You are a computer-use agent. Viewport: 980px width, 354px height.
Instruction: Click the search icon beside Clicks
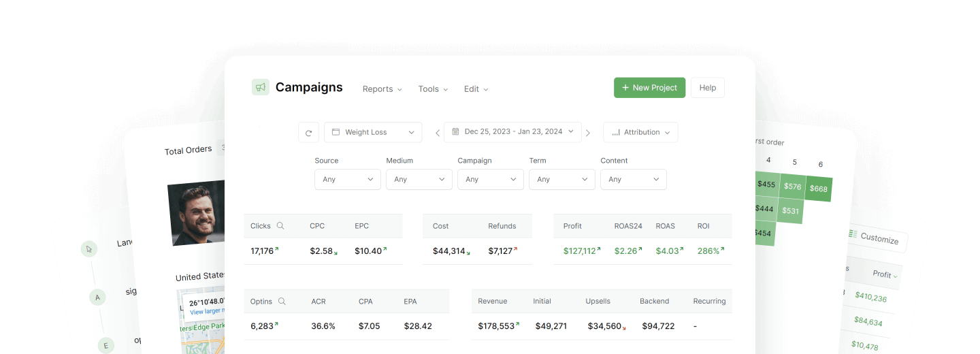(x=280, y=226)
